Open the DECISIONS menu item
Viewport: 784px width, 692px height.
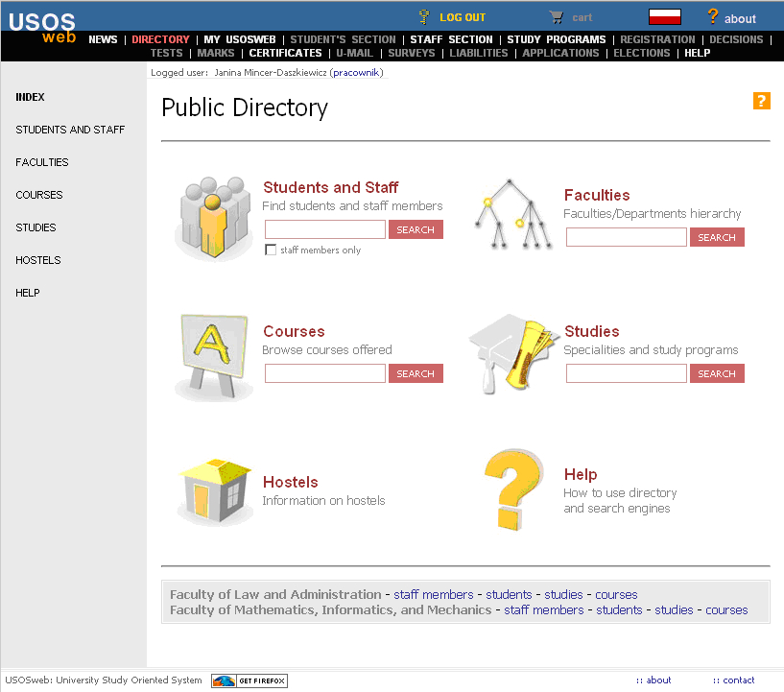tap(736, 39)
